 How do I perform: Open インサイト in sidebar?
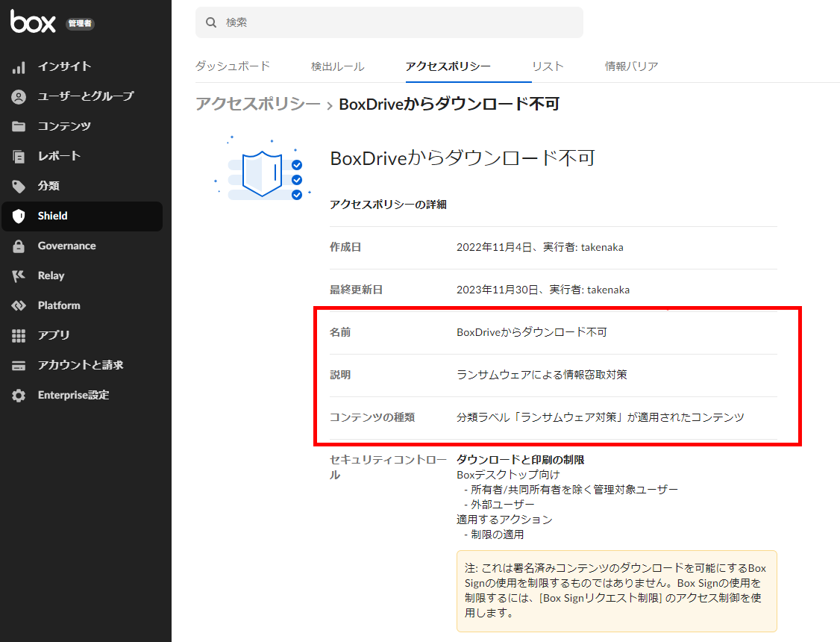(x=82, y=66)
